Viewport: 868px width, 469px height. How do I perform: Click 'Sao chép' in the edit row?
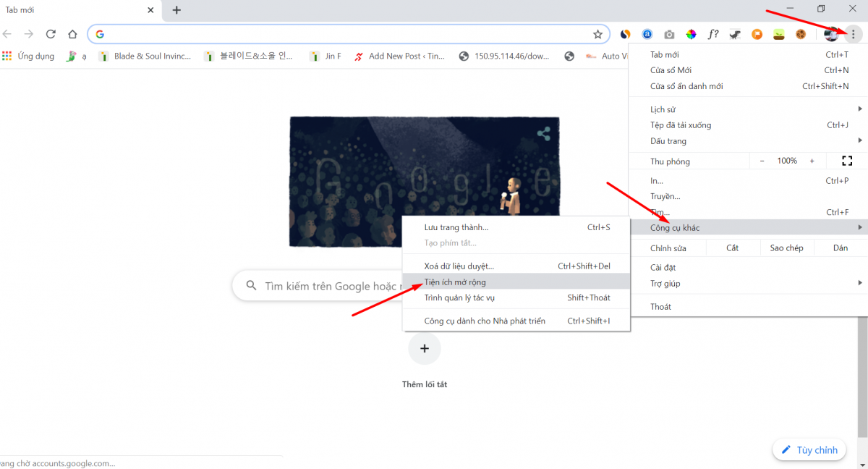787,248
